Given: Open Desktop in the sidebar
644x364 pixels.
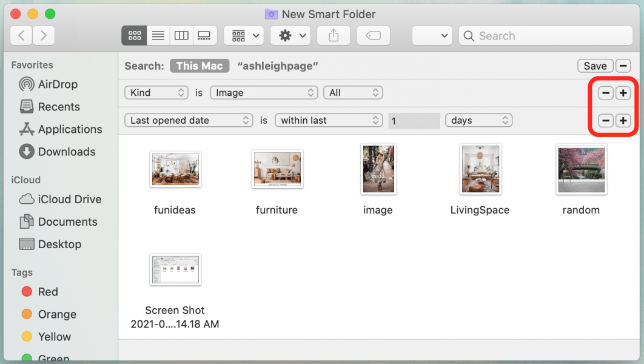Looking at the screenshot, I should point(61,244).
